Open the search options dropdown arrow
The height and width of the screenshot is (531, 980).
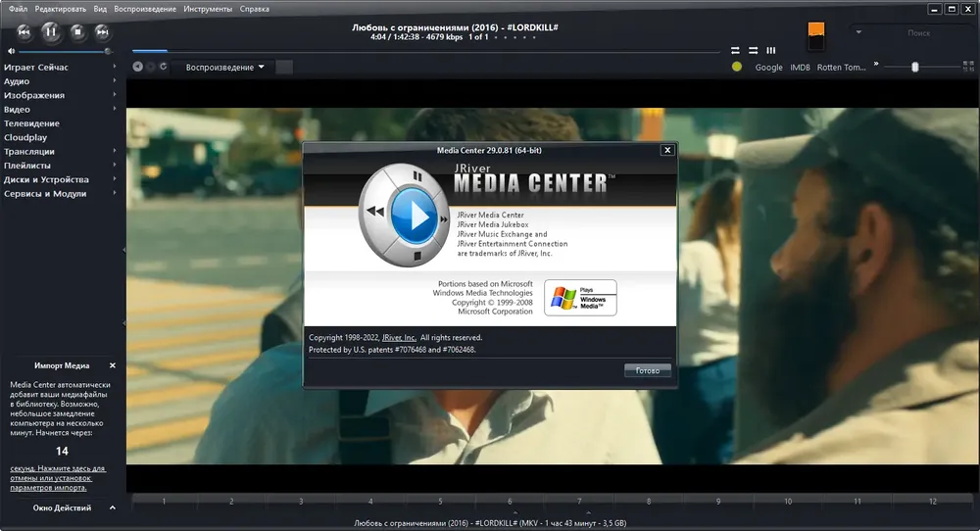(858, 32)
